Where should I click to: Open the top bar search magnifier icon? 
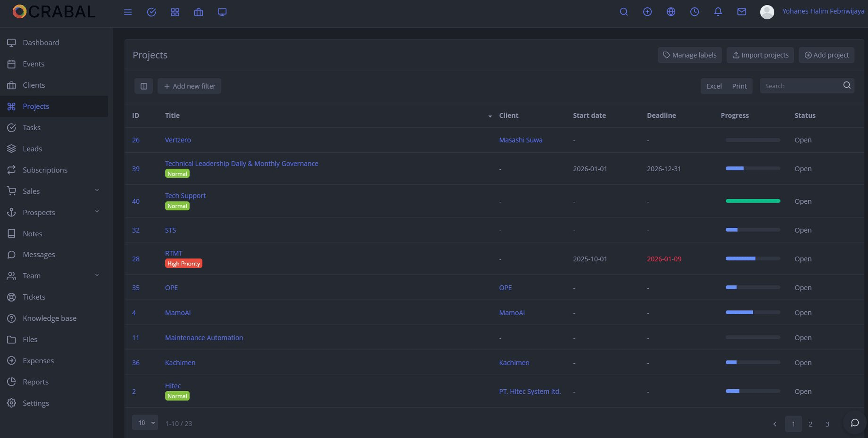pos(624,12)
